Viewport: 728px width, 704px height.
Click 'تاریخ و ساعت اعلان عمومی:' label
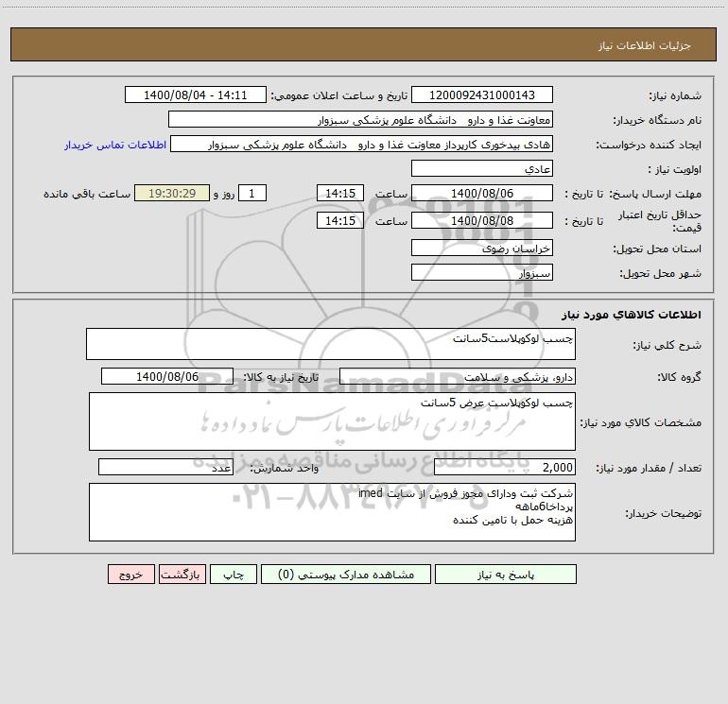[339, 96]
